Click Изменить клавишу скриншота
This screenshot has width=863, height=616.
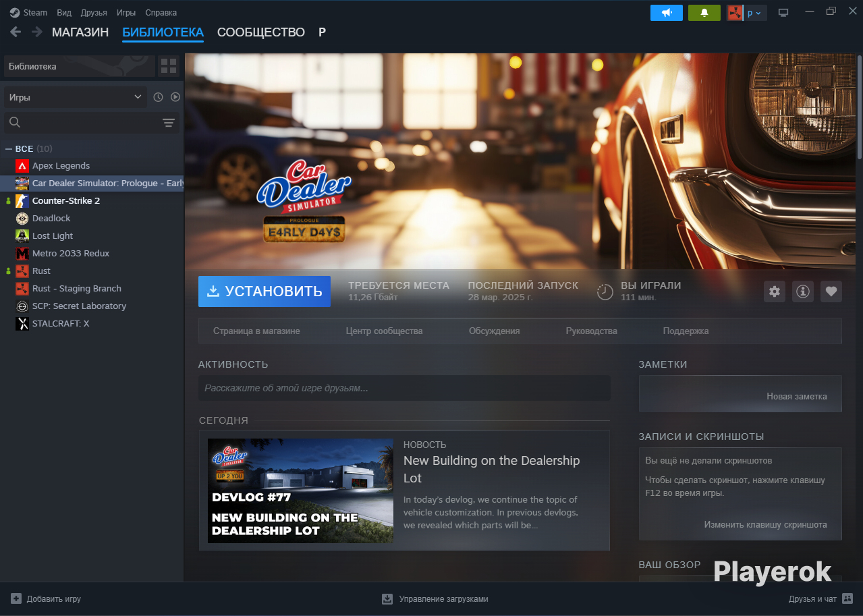point(765,524)
